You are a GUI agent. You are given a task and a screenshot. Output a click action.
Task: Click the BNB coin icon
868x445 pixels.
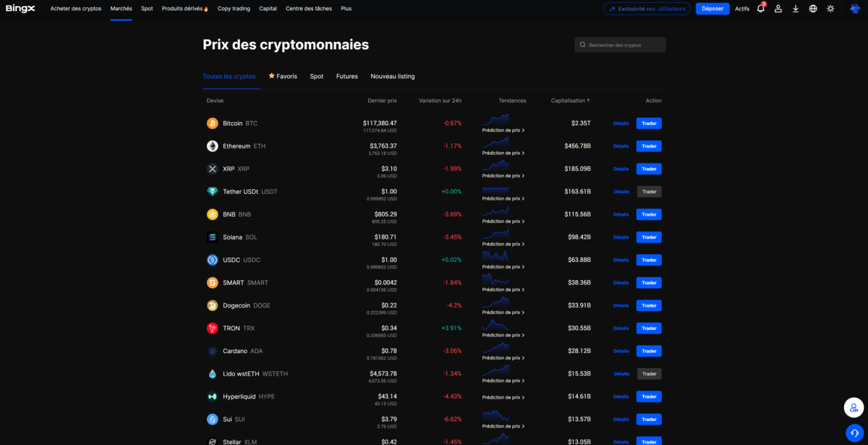[213, 214]
